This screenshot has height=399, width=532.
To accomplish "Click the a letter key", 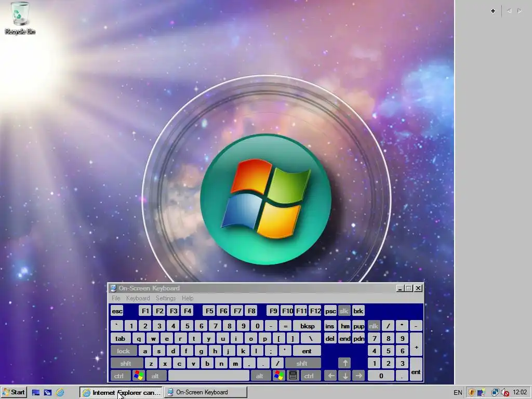I will click(145, 351).
